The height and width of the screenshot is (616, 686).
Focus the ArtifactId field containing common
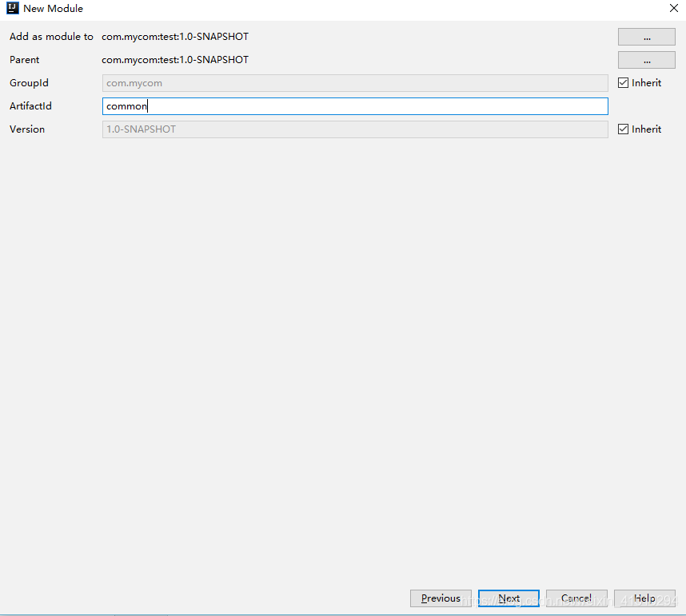[355, 106]
